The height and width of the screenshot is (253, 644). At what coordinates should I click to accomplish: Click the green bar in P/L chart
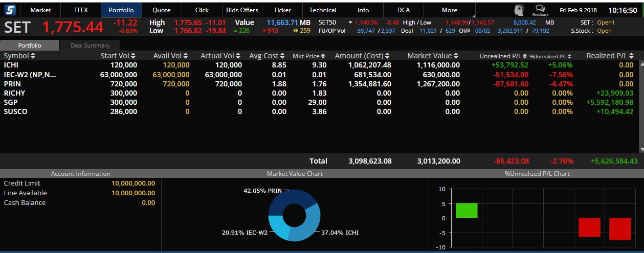(x=467, y=211)
